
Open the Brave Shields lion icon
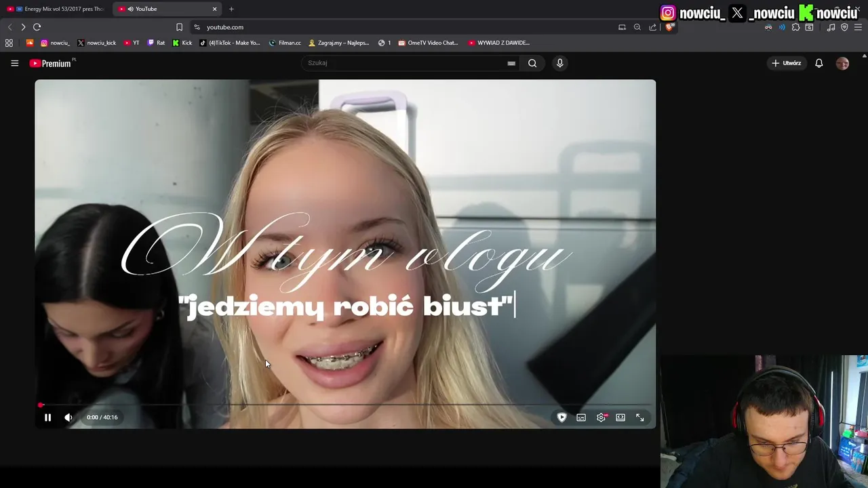coord(669,27)
